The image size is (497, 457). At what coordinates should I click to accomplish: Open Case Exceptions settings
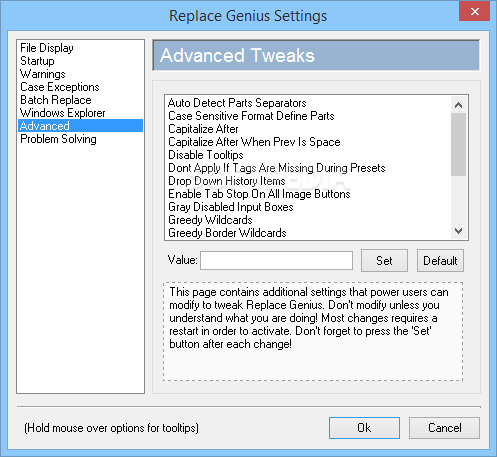[60, 87]
